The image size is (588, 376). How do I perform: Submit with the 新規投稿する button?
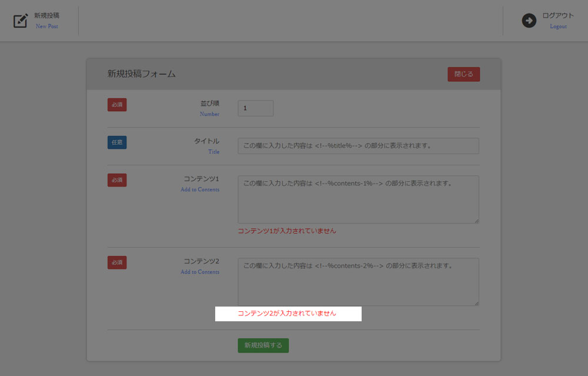[263, 345]
